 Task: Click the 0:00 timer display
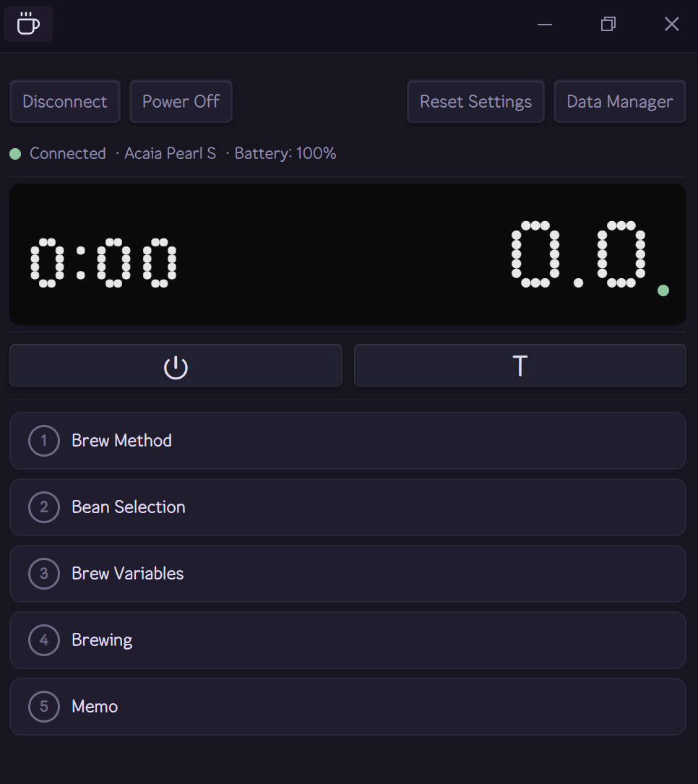click(x=103, y=262)
